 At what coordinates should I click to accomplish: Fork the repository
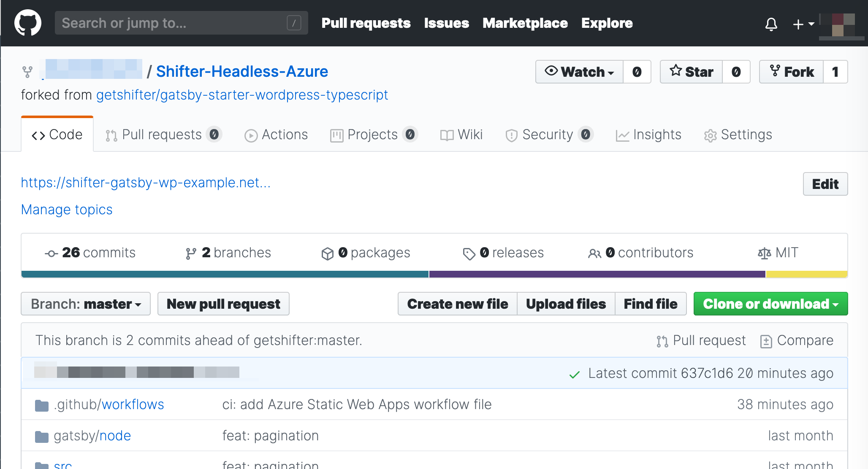[792, 72]
